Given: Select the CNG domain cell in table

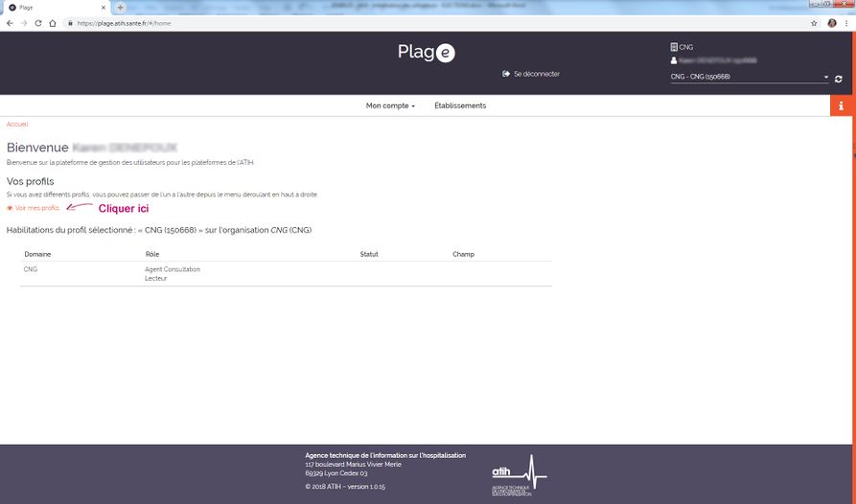Looking at the screenshot, I should [31, 269].
